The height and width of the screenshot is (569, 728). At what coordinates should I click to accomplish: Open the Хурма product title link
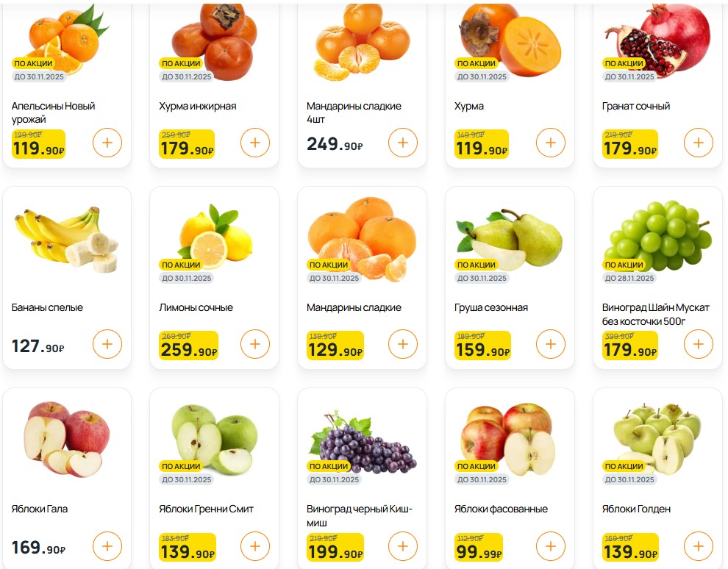(x=469, y=106)
